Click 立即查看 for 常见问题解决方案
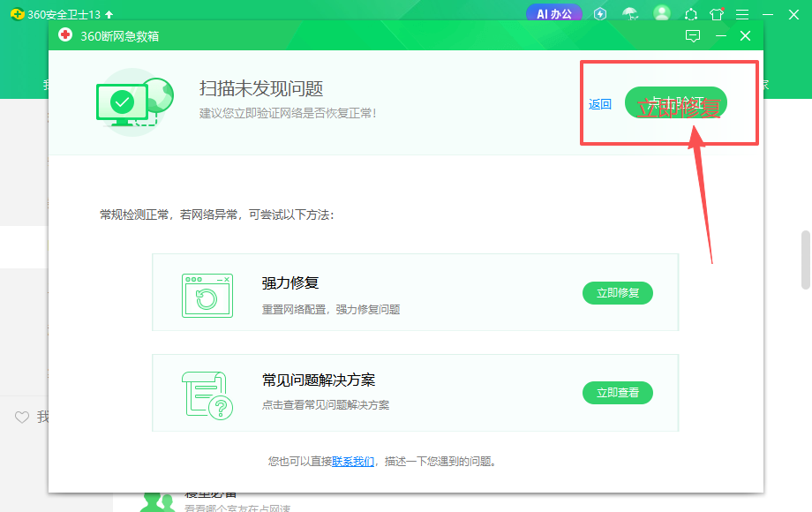The height and width of the screenshot is (512, 812). [617, 393]
